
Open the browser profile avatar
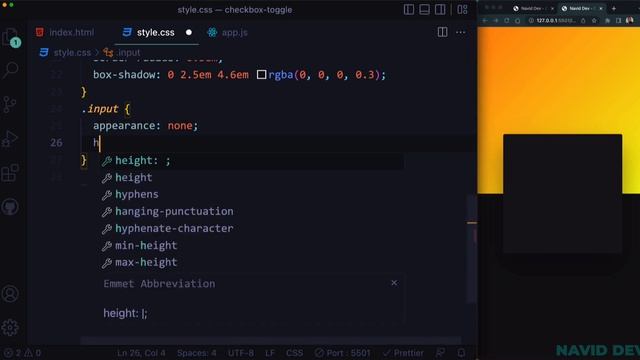tap(630, 20)
